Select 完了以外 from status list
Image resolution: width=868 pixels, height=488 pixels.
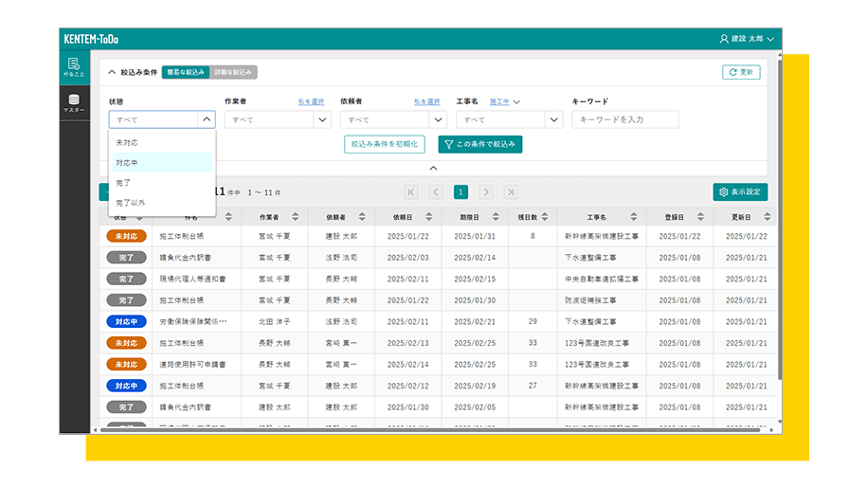coord(162,203)
